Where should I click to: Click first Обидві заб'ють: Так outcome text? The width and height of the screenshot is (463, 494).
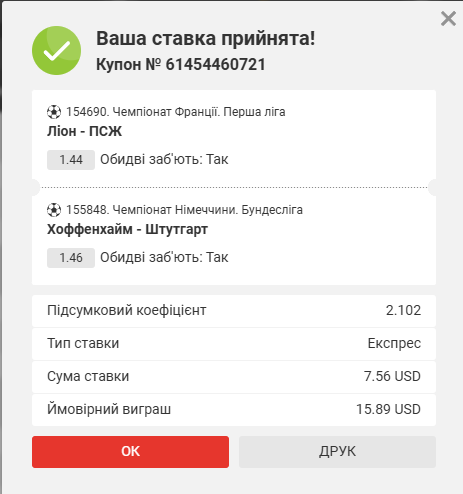coord(164,160)
